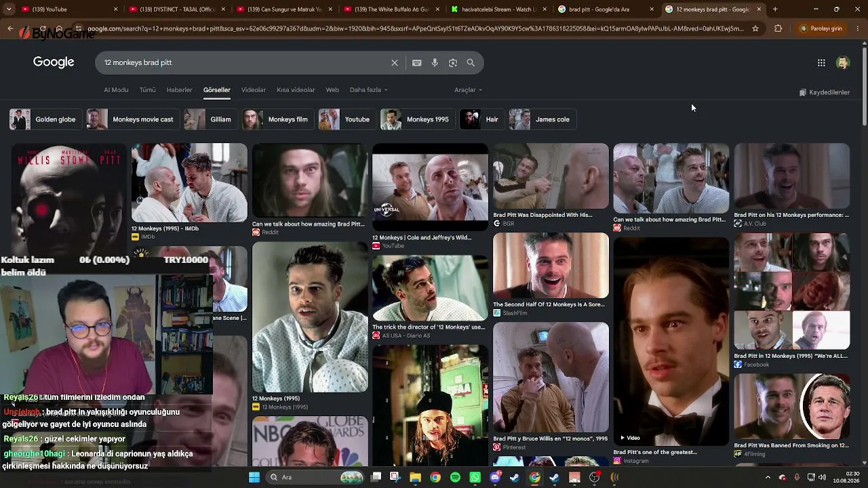Close the DYSTINCT - TA3AL tab
This screenshot has width=868, height=488.
(x=223, y=9)
